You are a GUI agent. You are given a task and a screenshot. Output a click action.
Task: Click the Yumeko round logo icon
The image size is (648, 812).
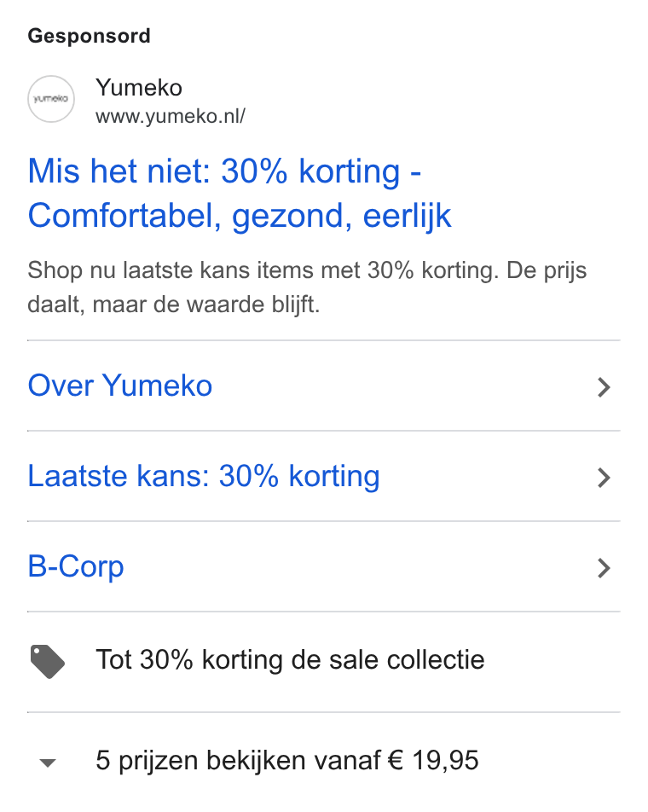pyautogui.click(x=50, y=99)
